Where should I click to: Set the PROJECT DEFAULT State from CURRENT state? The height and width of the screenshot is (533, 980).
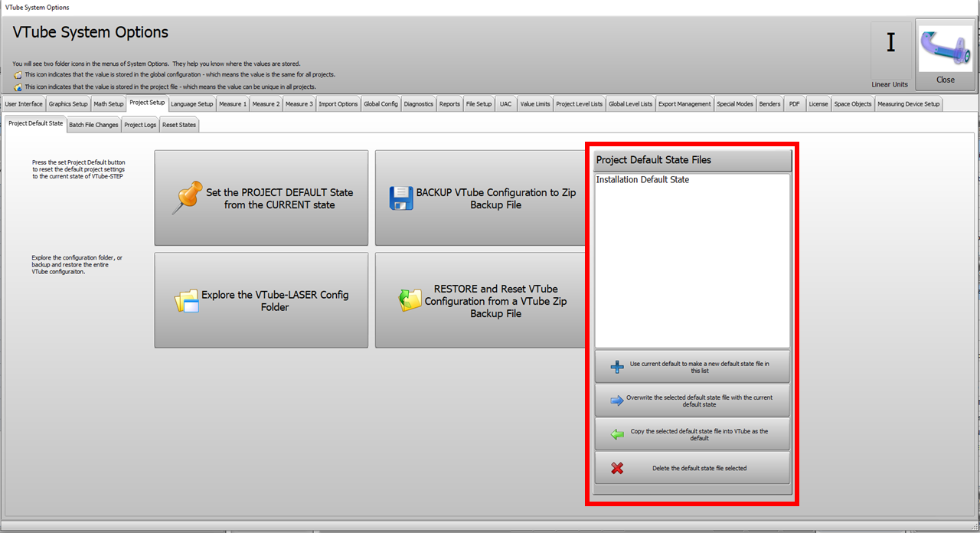[x=261, y=198]
